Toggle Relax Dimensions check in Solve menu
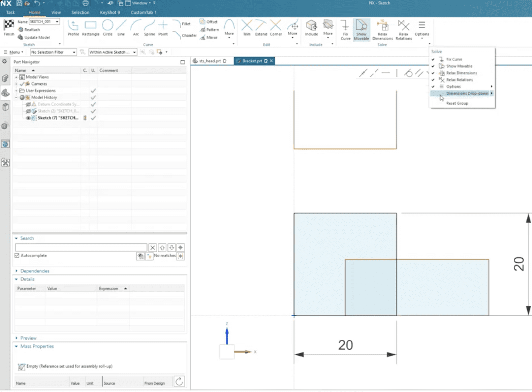 (x=433, y=73)
